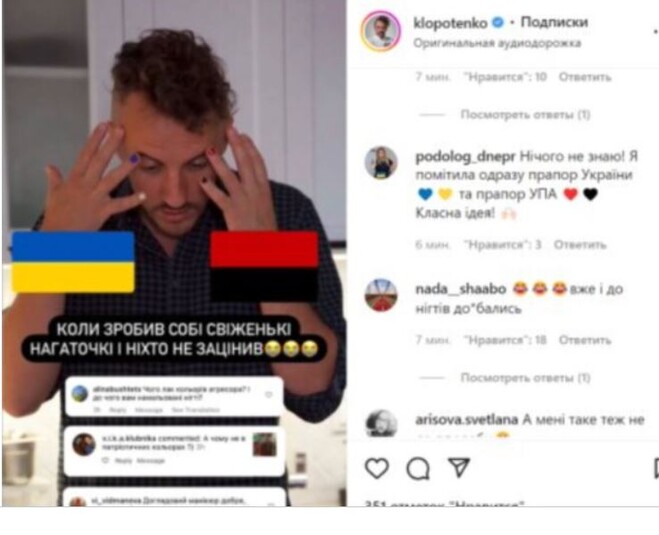
Task: Toggle 'Подписки' following button
Action: [x=554, y=22]
